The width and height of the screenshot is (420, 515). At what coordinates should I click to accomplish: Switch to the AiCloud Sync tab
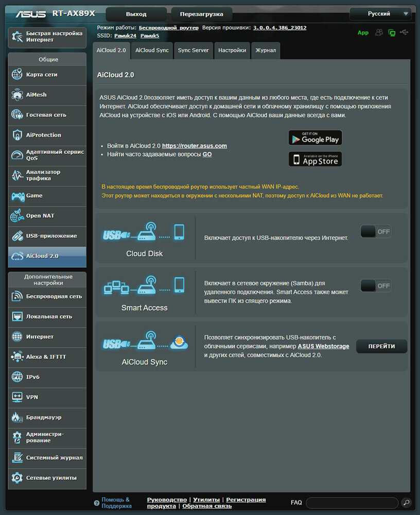pyautogui.click(x=152, y=50)
